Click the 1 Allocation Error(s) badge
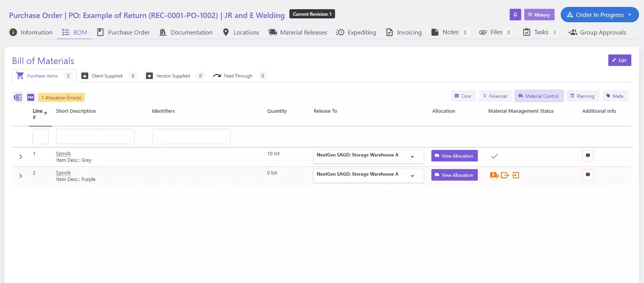 tap(61, 97)
